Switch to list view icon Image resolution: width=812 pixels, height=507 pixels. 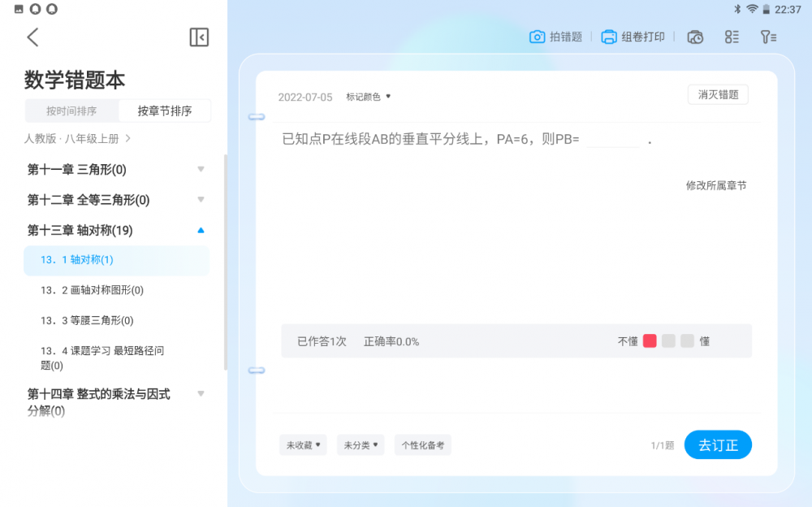pyautogui.click(x=732, y=37)
